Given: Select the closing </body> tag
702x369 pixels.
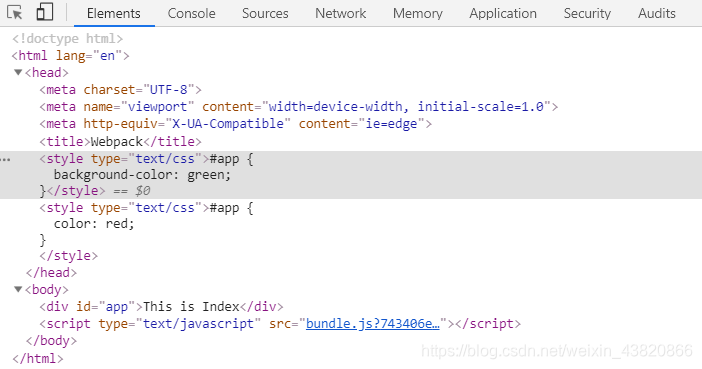Looking at the screenshot, I should 51,341.
